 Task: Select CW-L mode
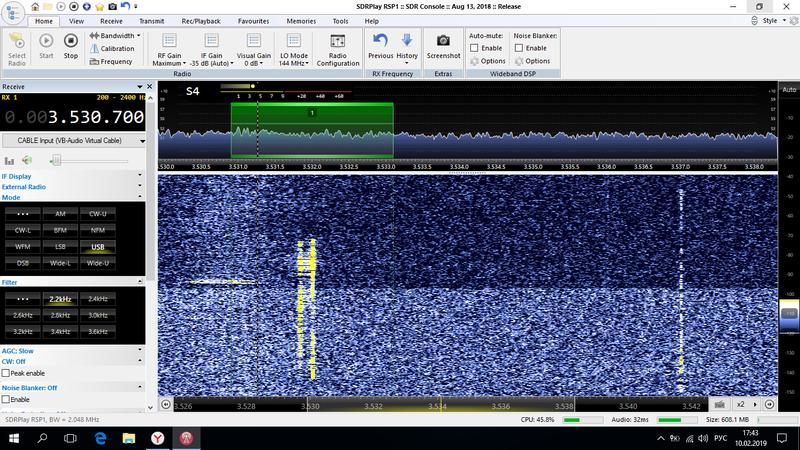[x=22, y=230]
